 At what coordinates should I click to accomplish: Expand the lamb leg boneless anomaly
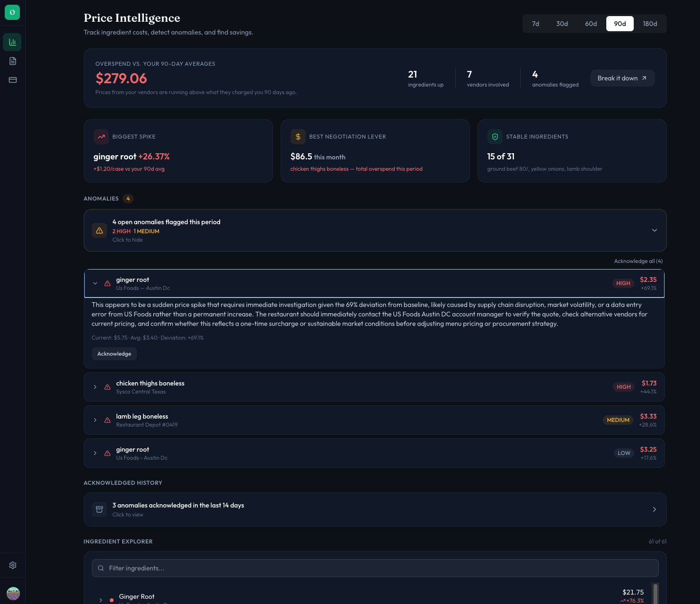click(95, 420)
